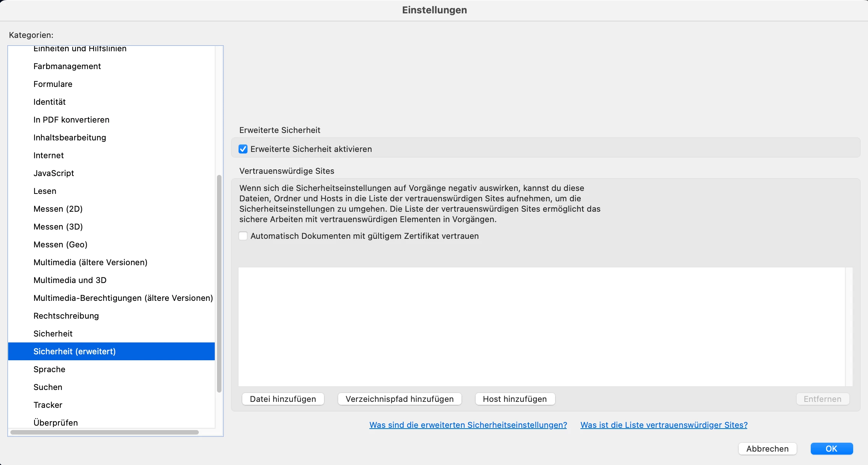868x465 pixels.
Task: Open the Tracker preferences category
Action: [x=48, y=405]
